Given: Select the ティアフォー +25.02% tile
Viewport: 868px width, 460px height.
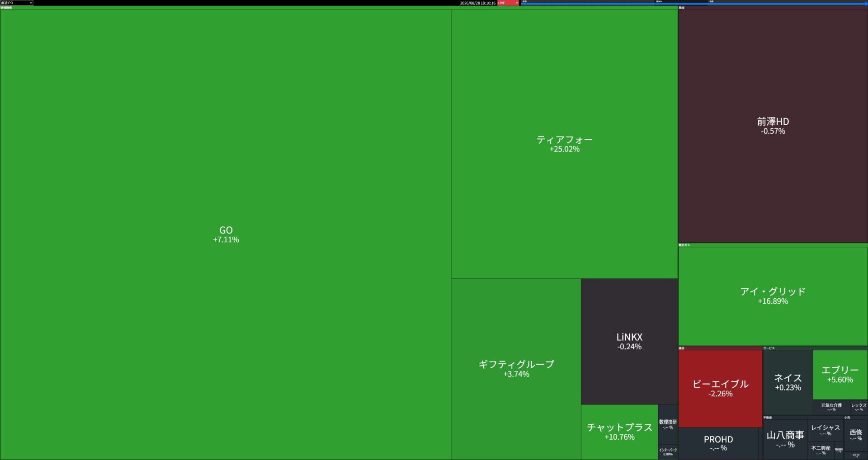Looking at the screenshot, I should tap(564, 144).
